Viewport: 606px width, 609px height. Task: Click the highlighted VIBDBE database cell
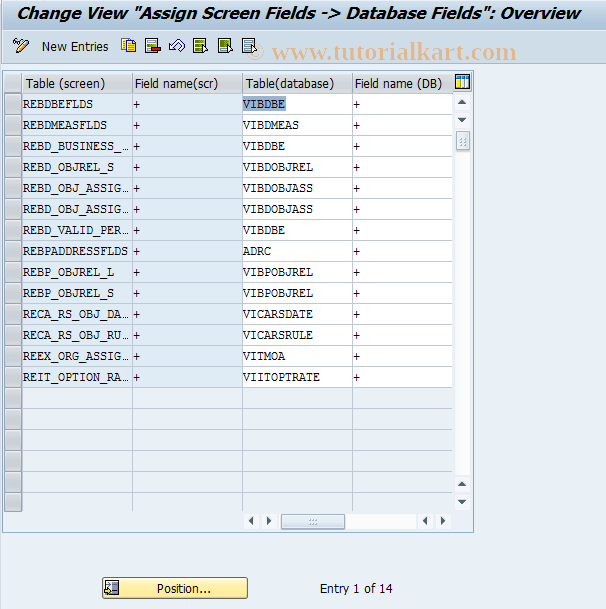tap(297, 104)
